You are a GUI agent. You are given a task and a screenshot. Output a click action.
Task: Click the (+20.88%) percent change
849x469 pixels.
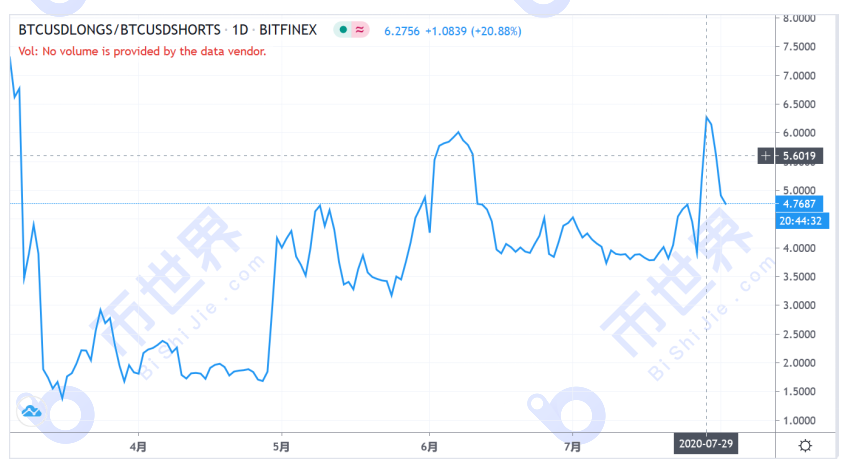496,31
